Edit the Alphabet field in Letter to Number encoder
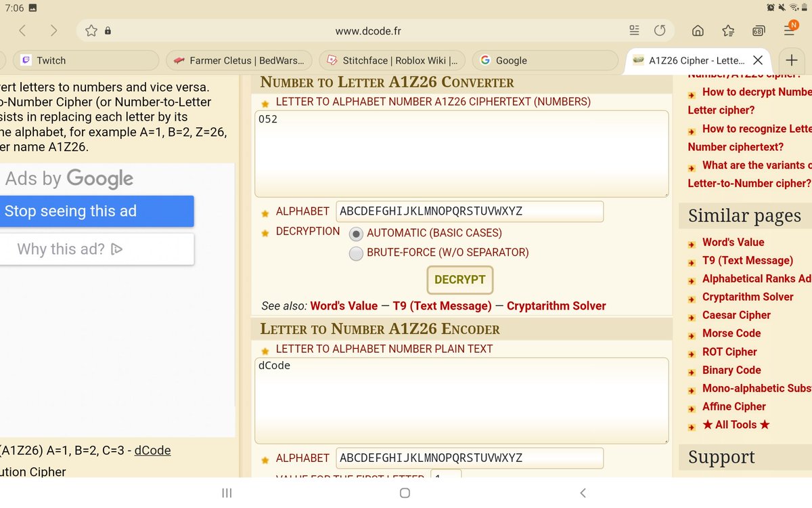Viewport: 812px width, 508px height. point(470,458)
